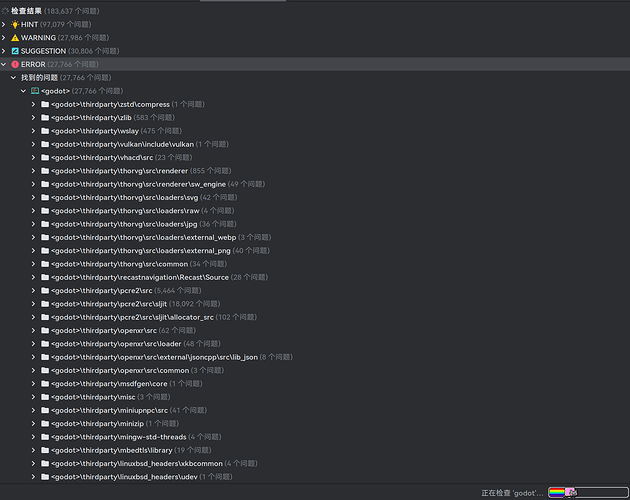This screenshot has width=630, height=500.
Task: Click the pcre2\src\sljit folder icon
Action: coord(45,304)
